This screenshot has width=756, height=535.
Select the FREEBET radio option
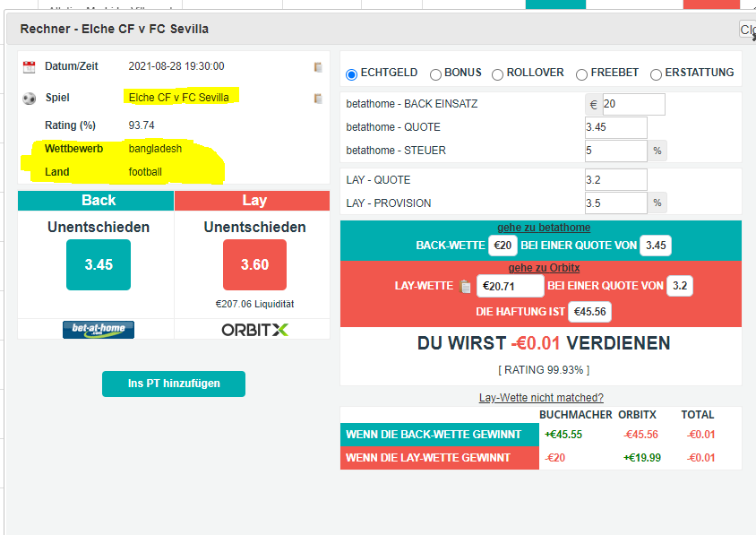coord(581,74)
